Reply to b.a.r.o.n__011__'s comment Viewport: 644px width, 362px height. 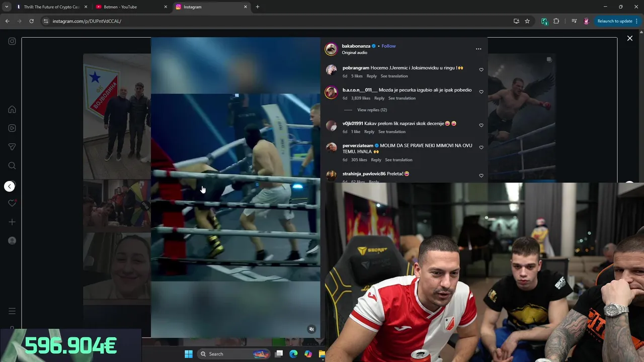379,98
